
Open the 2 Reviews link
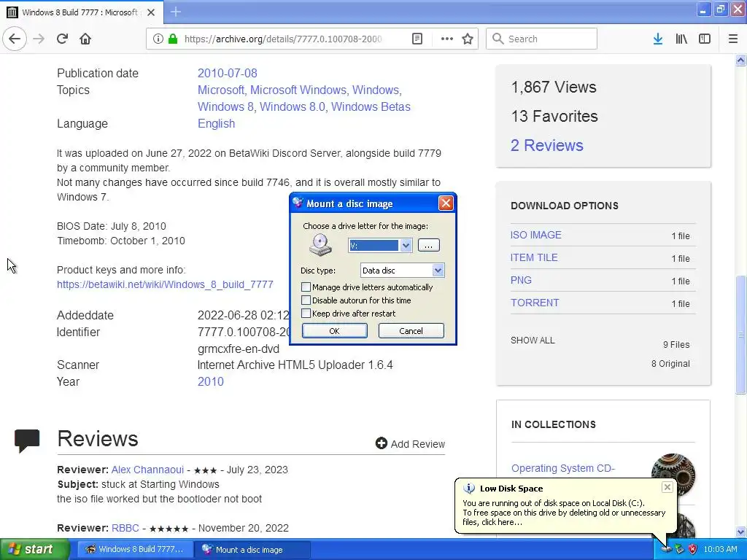[547, 145]
